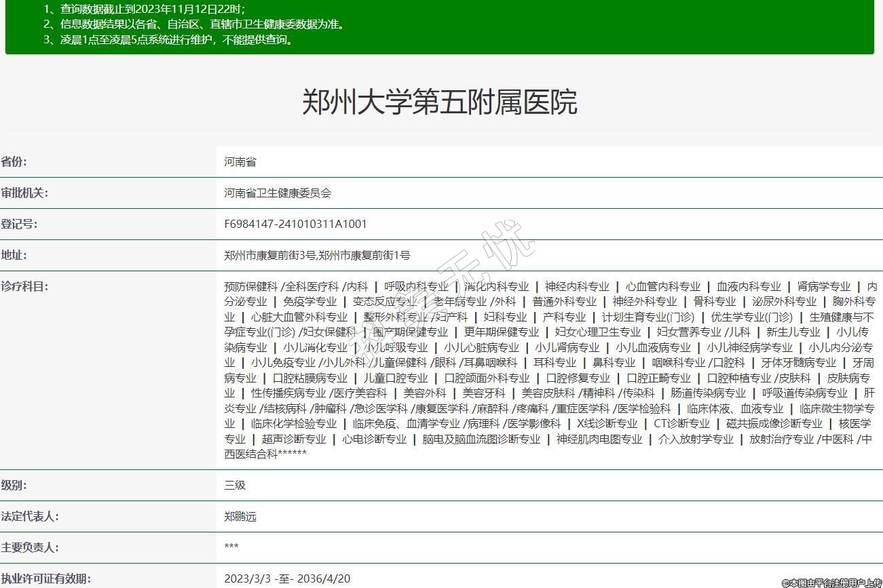The height and width of the screenshot is (588, 883).
Task: Click the 诊疗科目 row label
Action: pyautogui.click(x=24, y=286)
